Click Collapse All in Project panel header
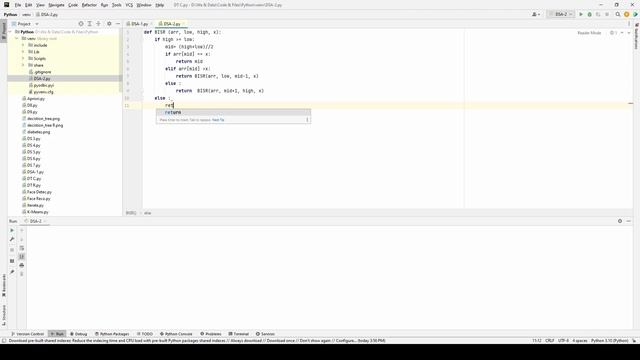The height and width of the screenshot is (360, 640). (98, 24)
